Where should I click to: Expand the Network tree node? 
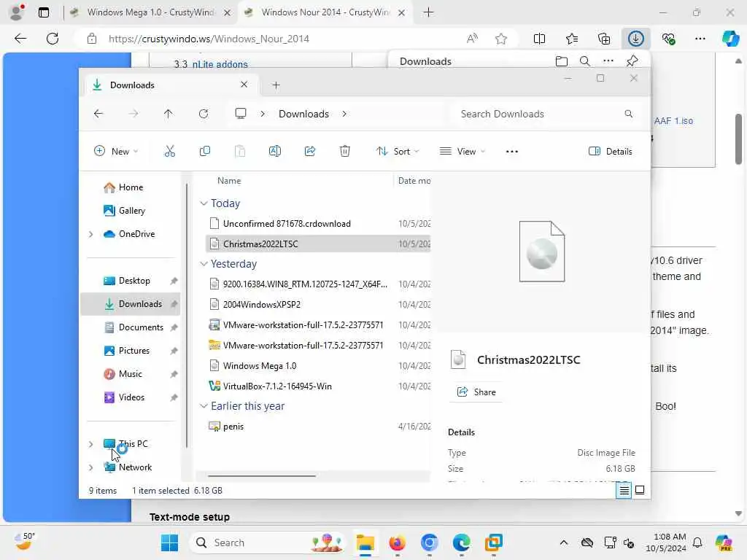(91, 467)
